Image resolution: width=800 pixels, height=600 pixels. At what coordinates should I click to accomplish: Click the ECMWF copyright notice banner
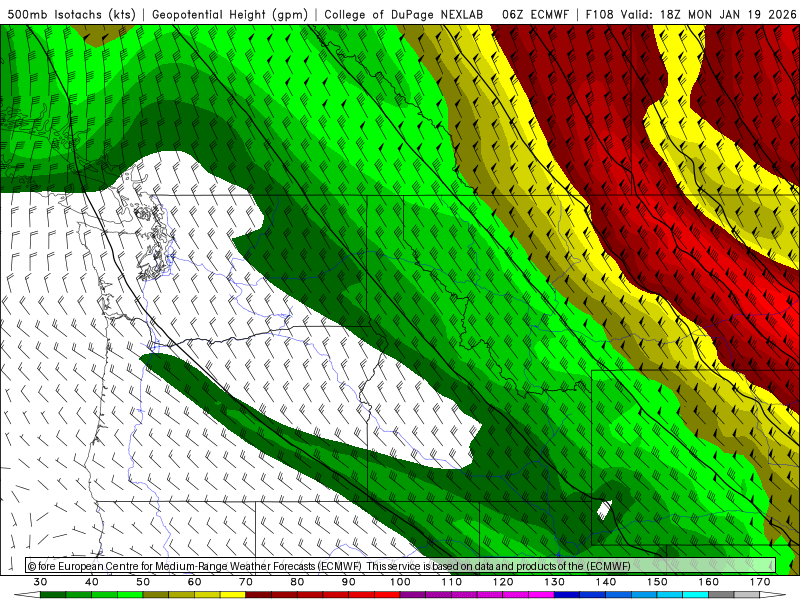401,566
